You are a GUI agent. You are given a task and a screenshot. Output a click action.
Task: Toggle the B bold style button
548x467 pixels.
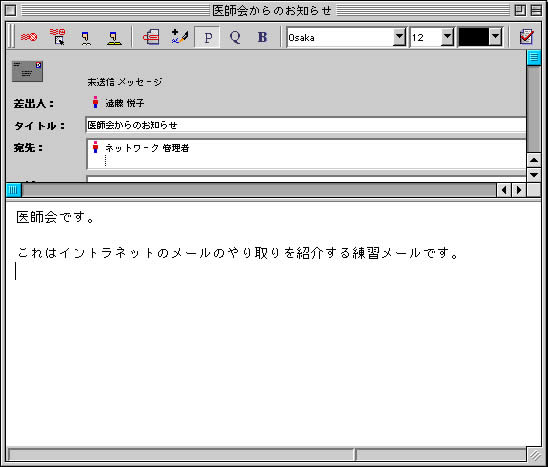[262, 37]
